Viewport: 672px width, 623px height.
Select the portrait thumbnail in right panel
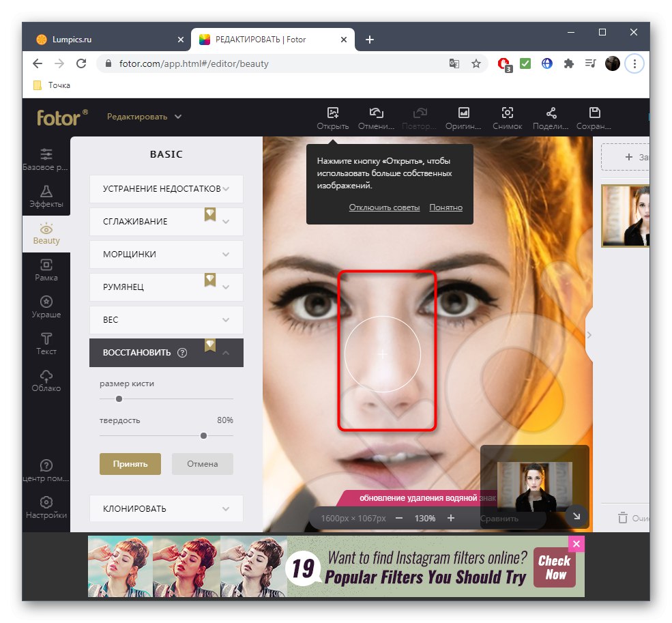(626, 216)
